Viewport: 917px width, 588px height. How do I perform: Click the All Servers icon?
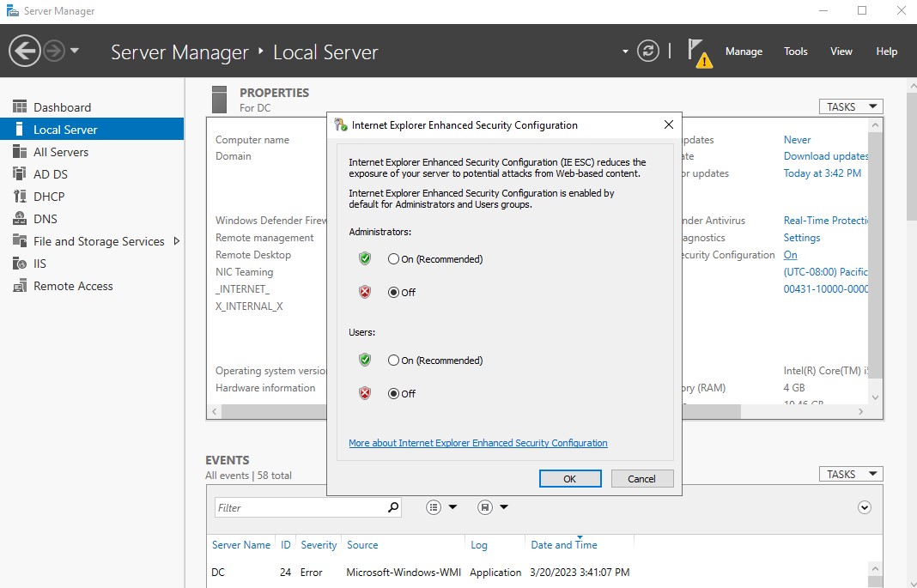(20, 151)
